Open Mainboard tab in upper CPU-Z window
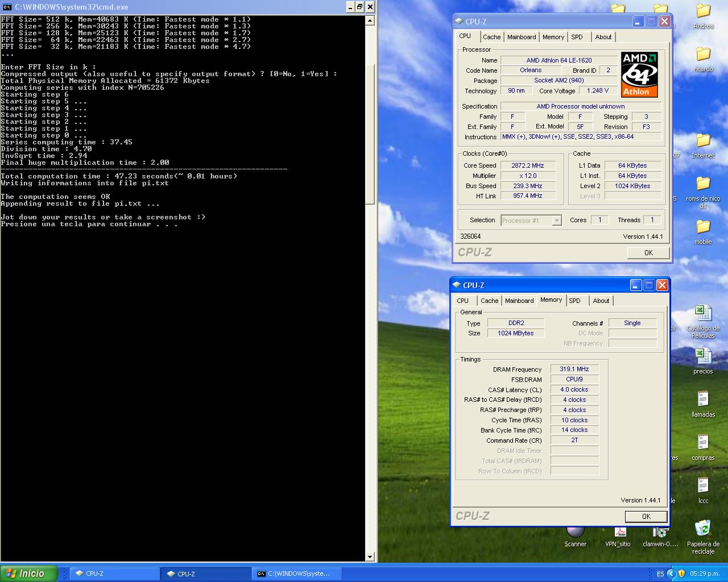Viewport: 728px width, 582px height. (522, 37)
